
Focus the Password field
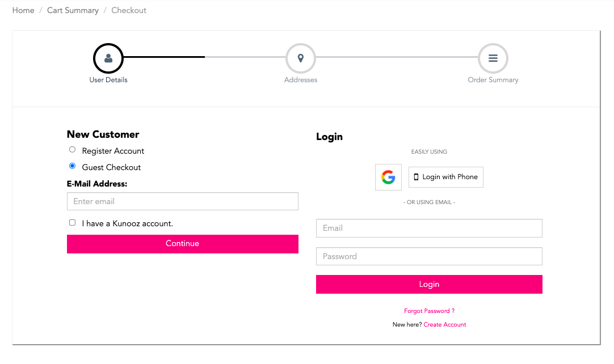pyautogui.click(x=429, y=256)
